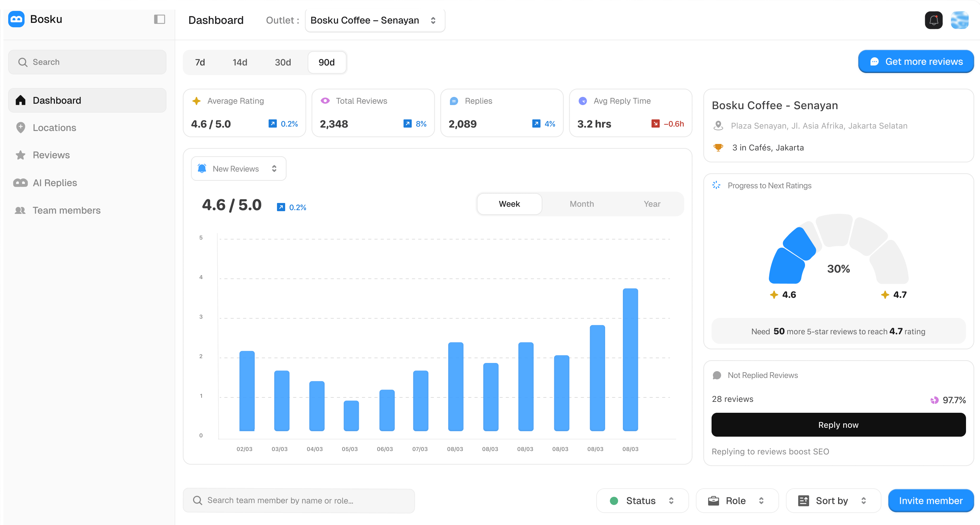980x525 pixels.
Task: Switch date range to 7d
Action: (x=200, y=62)
